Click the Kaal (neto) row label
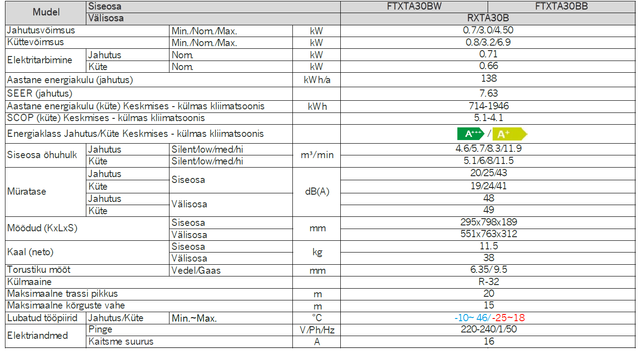This screenshot has width=644, height=351. 30,253
